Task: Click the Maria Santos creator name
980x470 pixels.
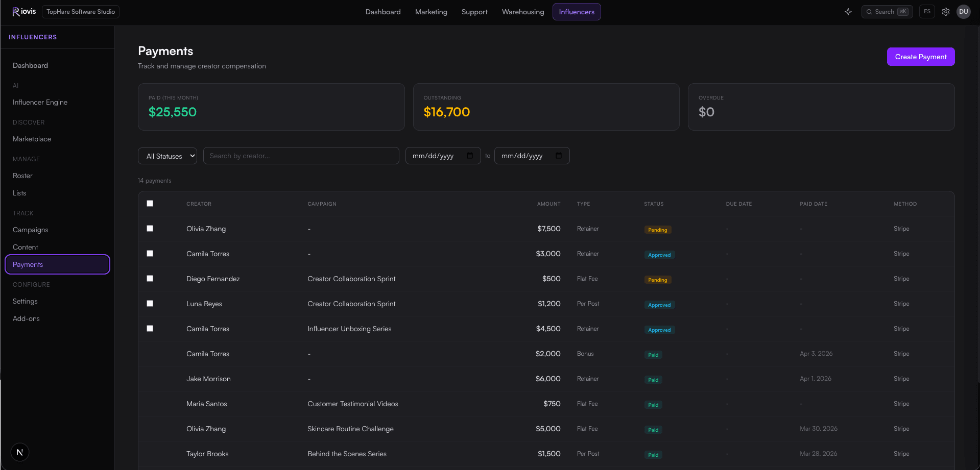Action: pos(206,404)
